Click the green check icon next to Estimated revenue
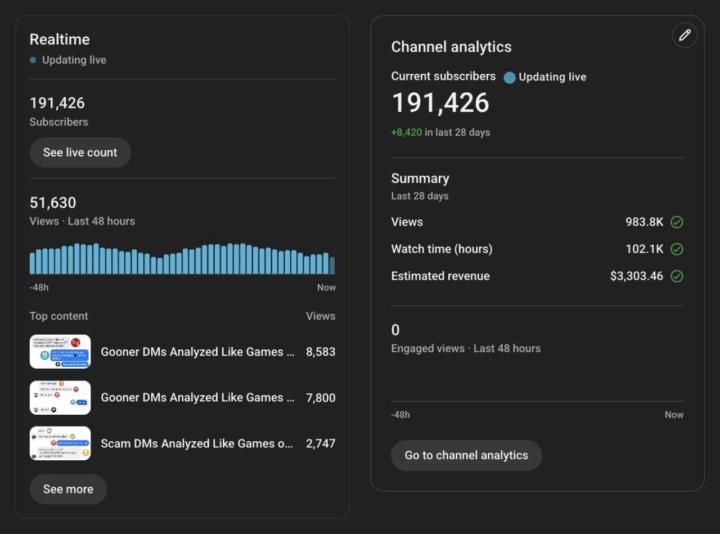This screenshot has height=534, width=720. click(677, 276)
